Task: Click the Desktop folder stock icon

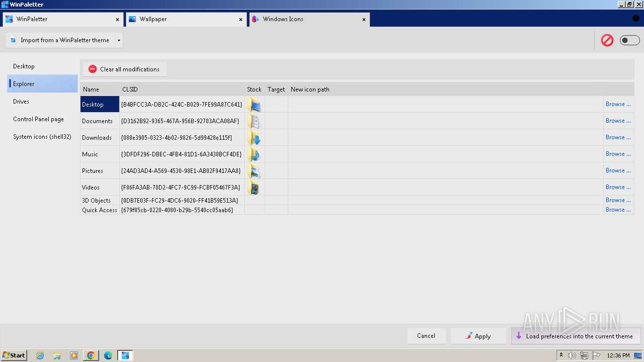Action: point(254,105)
